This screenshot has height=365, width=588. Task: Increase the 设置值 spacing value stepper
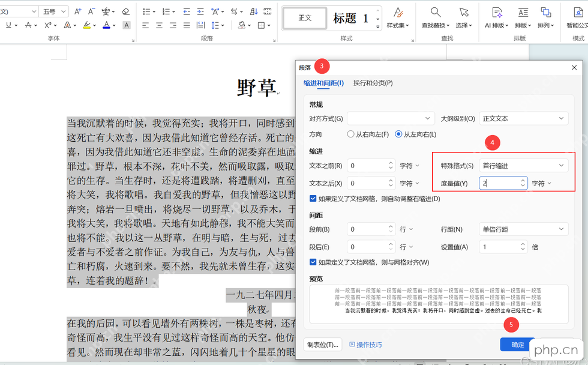(523, 244)
